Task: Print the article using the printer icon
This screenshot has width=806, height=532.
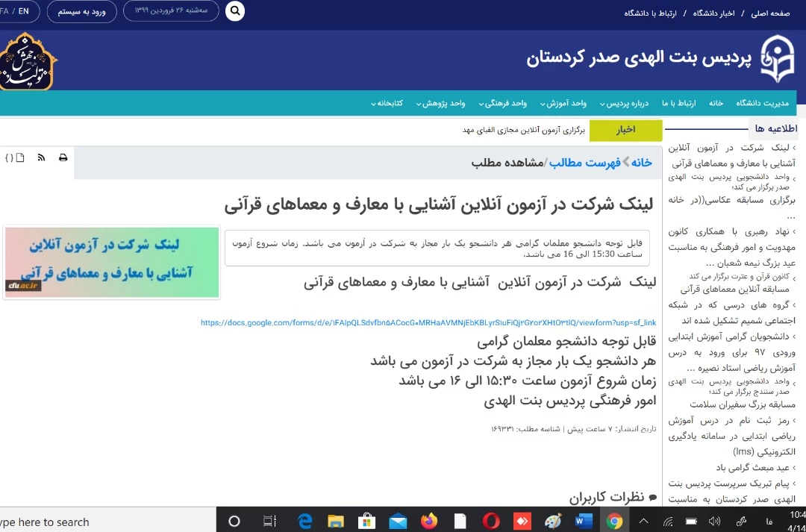Action: (x=63, y=157)
